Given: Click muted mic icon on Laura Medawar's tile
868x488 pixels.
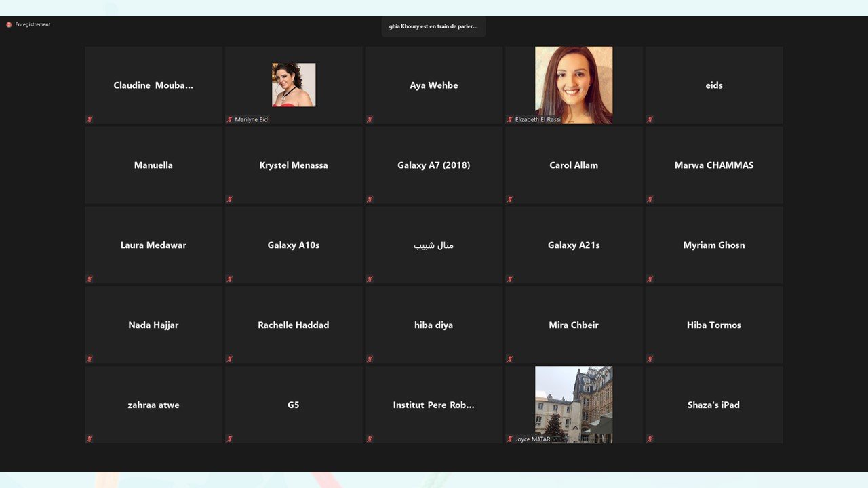Looking at the screenshot, I should [x=90, y=279].
